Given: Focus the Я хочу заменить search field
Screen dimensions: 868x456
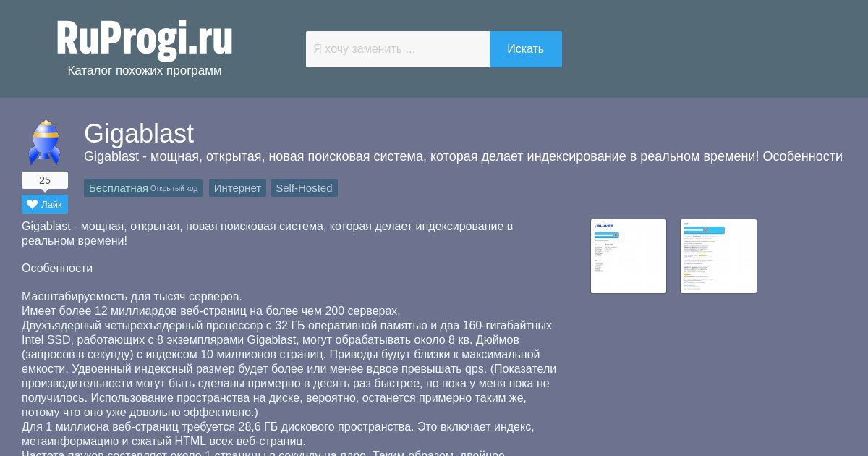Looking at the screenshot, I should click(x=398, y=49).
